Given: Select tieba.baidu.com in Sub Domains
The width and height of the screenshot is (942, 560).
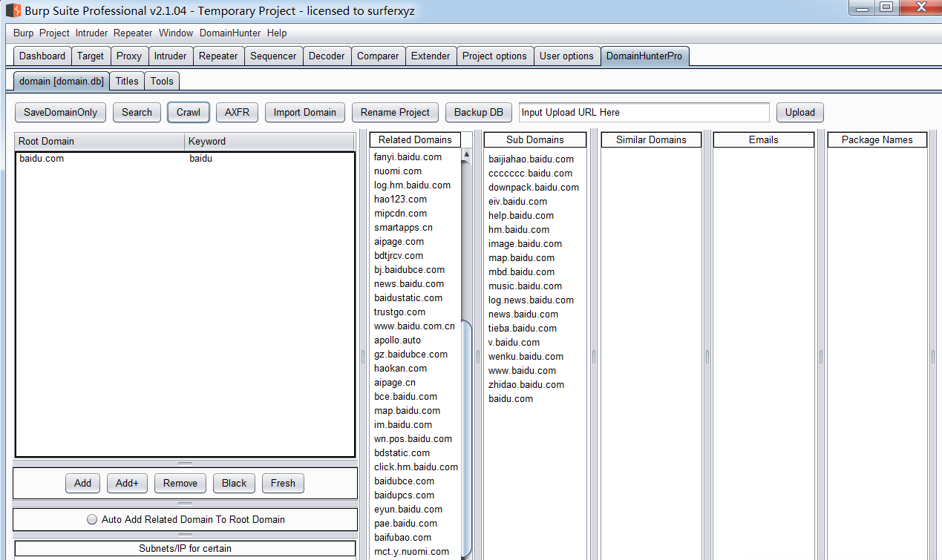Looking at the screenshot, I should click(523, 329).
